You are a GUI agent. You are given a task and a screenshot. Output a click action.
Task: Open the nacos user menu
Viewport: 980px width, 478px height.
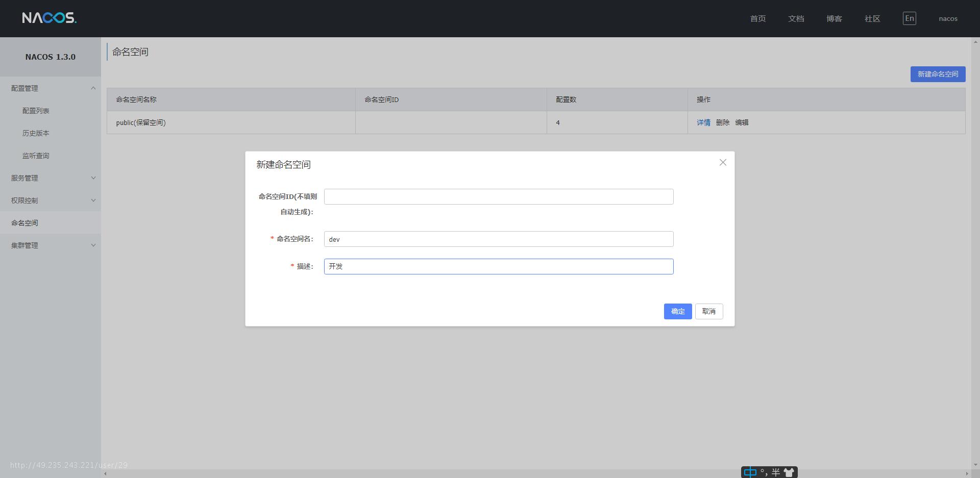coord(948,18)
